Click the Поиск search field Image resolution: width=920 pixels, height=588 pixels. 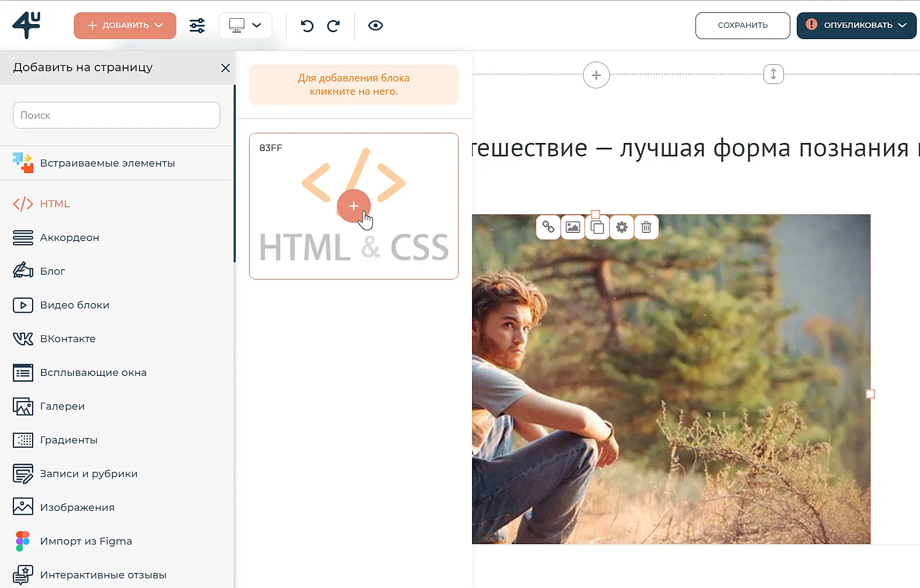116,115
